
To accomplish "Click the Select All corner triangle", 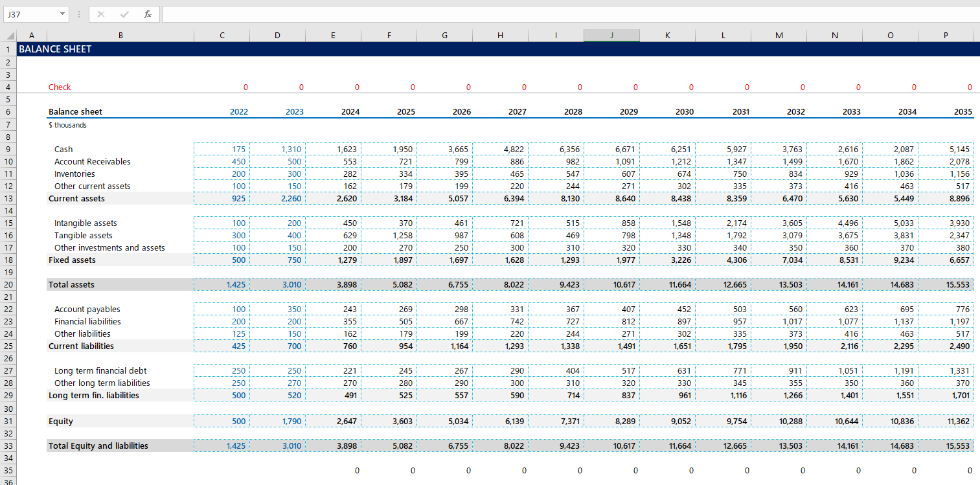I will coord(10,36).
